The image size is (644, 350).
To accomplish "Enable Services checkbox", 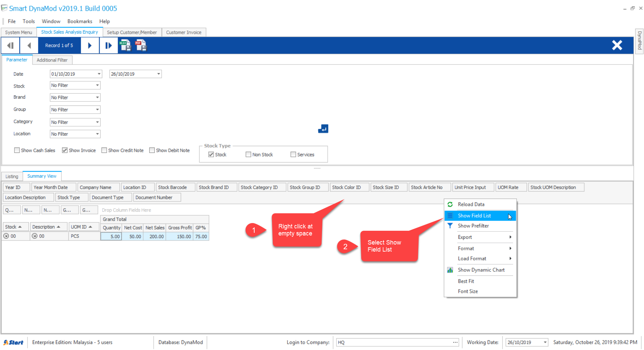I will [293, 155].
